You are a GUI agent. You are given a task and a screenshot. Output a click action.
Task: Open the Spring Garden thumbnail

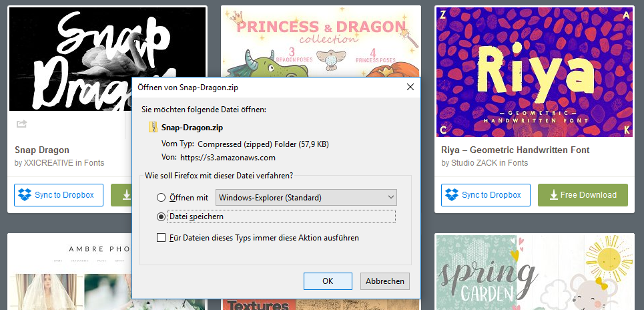[535, 272]
